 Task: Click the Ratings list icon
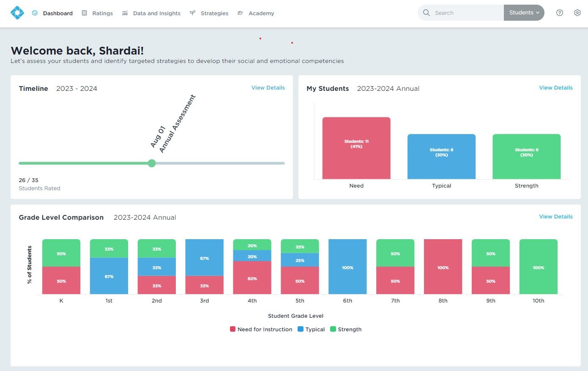[85, 13]
